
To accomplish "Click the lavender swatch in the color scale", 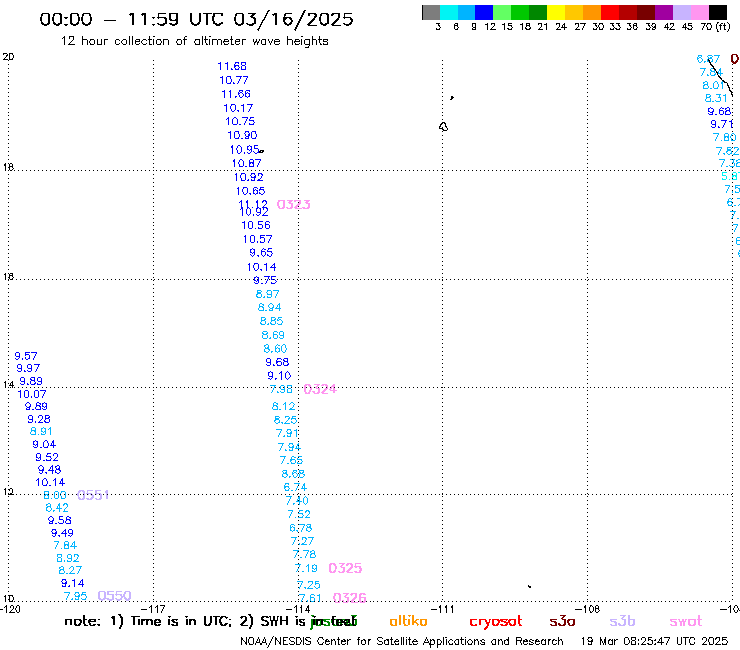I will (x=681, y=12).
